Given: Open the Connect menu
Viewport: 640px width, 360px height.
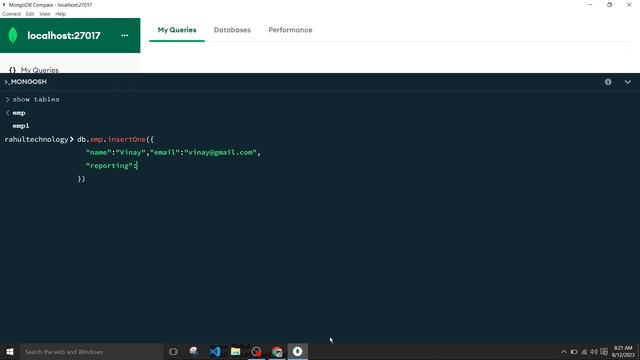Looking at the screenshot, I should [11, 14].
